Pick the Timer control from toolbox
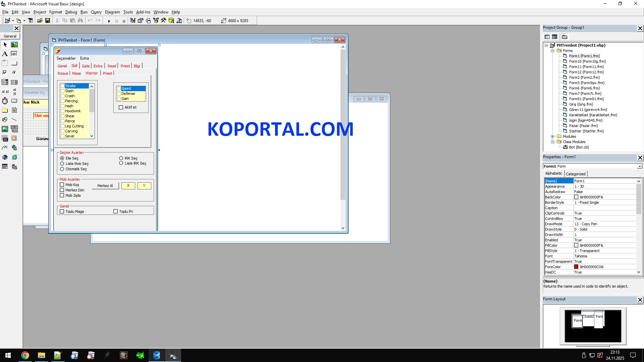 coord(5,101)
